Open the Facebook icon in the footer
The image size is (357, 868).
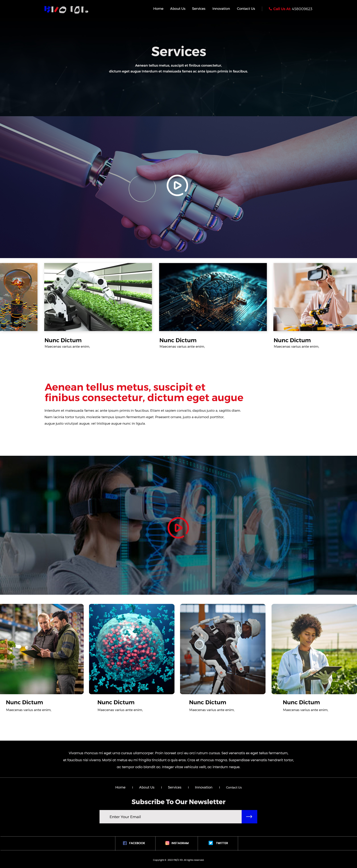click(125, 843)
